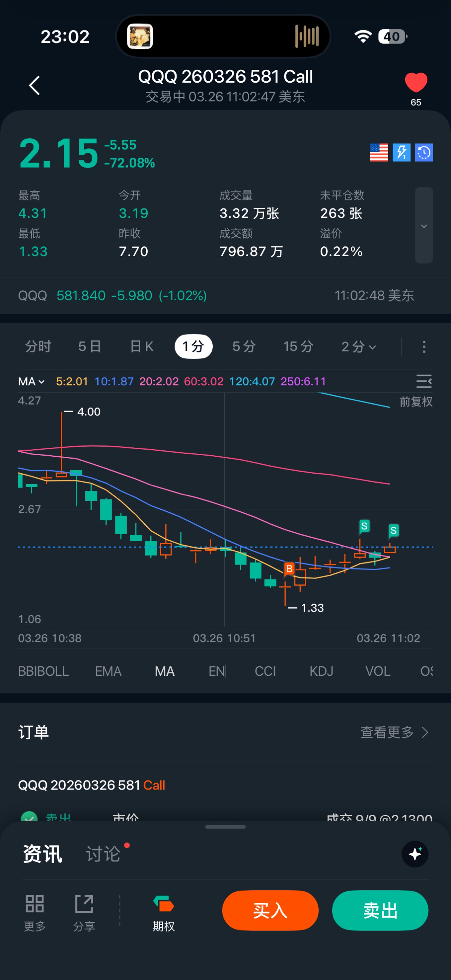The height and width of the screenshot is (980, 451).
Task: Switch chart to 5分 interval
Action: tap(244, 347)
